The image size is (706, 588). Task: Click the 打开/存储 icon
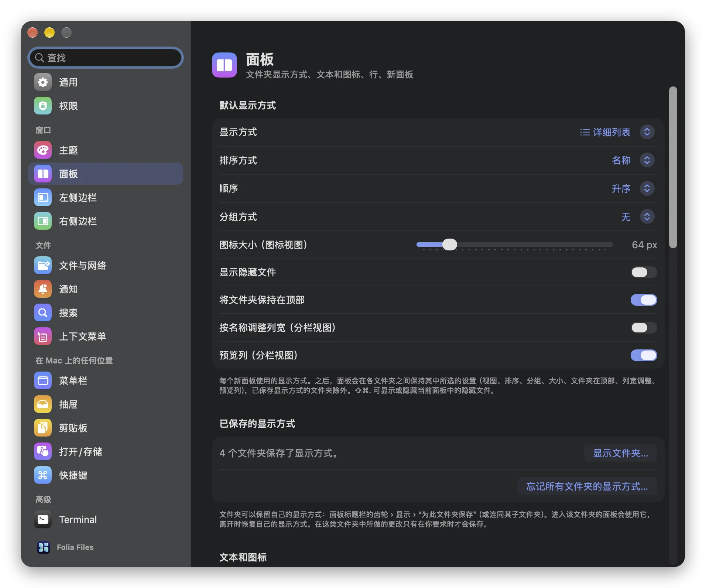[x=43, y=452]
